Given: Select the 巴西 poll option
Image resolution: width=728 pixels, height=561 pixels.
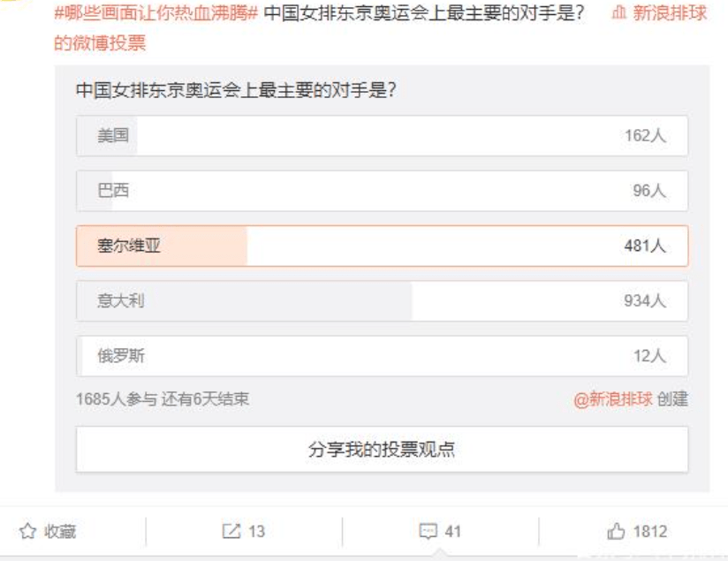Looking at the screenshot, I should [382, 191].
